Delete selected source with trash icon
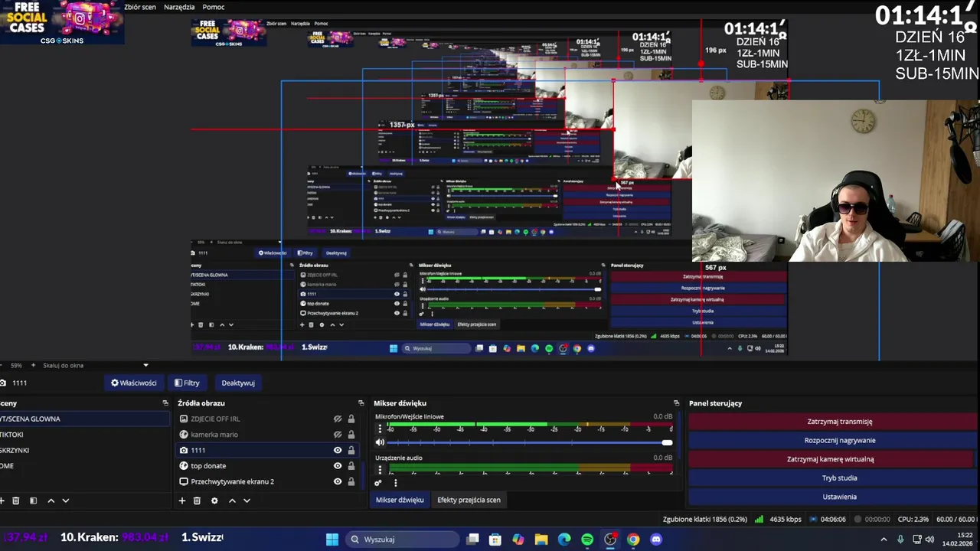 pyautogui.click(x=197, y=500)
